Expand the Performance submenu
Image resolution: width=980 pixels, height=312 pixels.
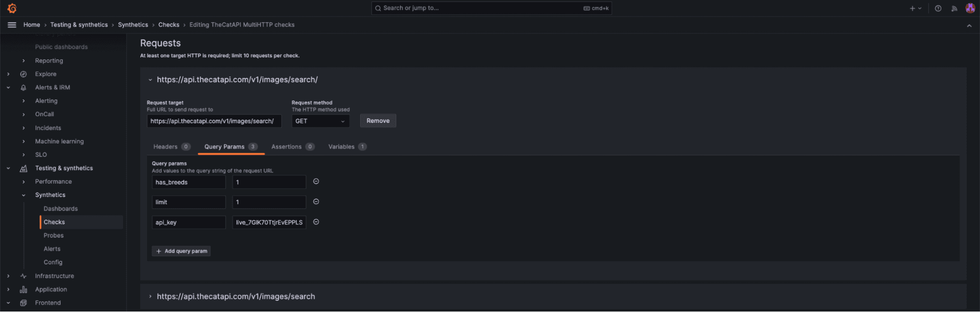(x=24, y=182)
